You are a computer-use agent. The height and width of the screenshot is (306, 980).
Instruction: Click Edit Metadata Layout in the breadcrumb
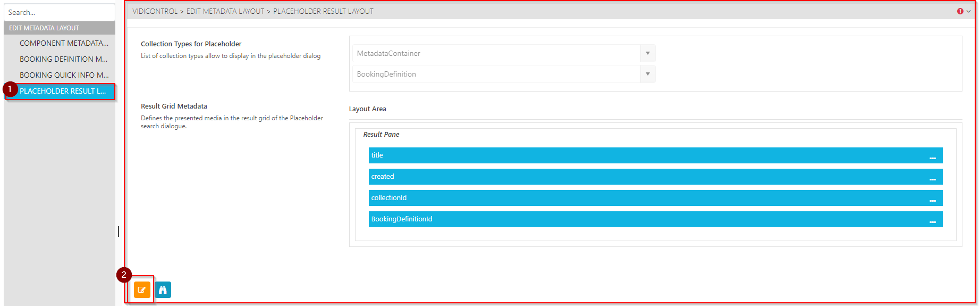(x=225, y=11)
